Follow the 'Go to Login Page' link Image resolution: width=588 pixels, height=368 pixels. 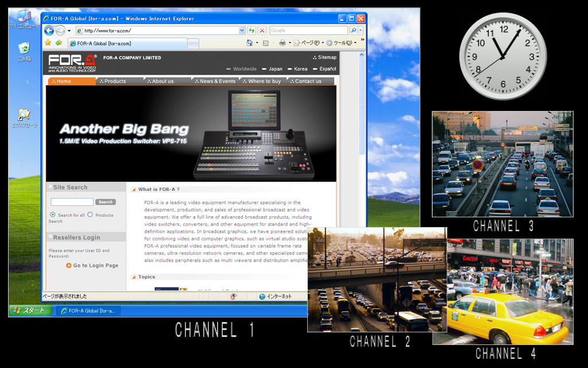(x=95, y=266)
